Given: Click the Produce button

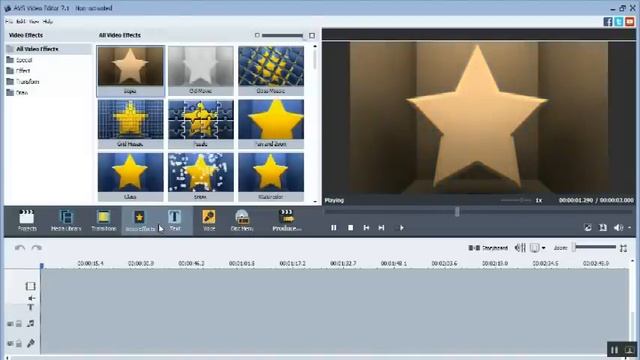Looking at the screenshot, I should [x=287, y=220].
